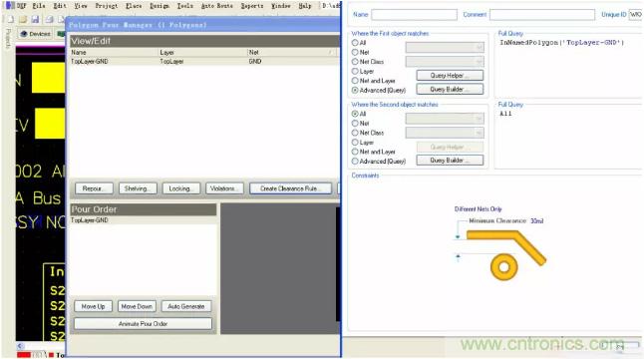644x359 pixels.
Task: Select the TopLayer-GND row in View/Edit list
Action: 203,61
